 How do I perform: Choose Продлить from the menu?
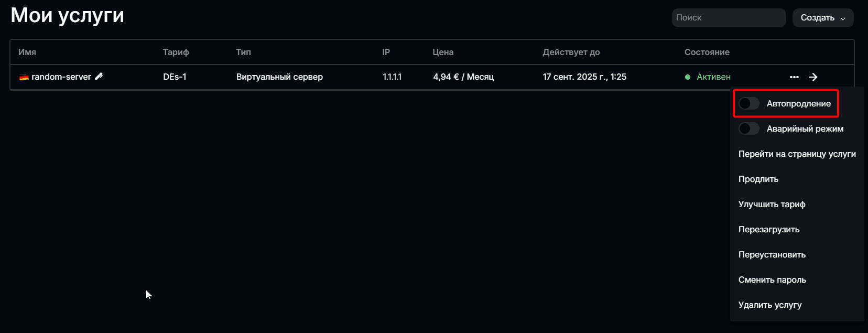point(758,179)
